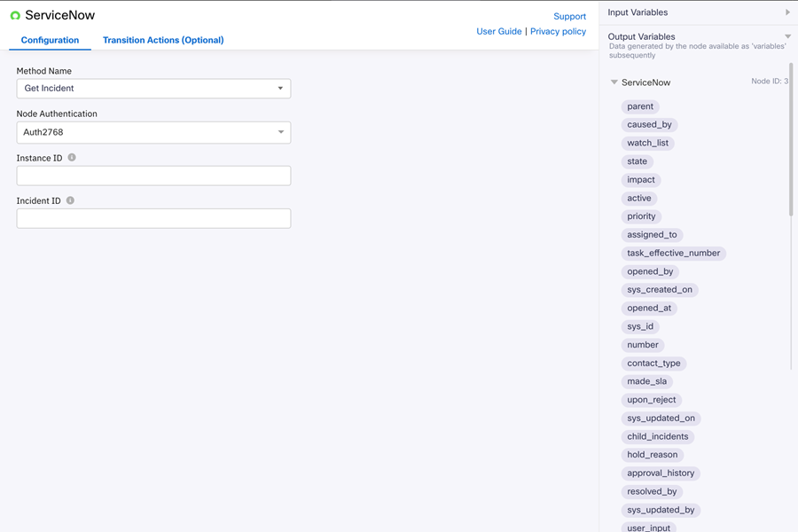Image resolution: width=798 pixels, height=532 pixels.
Task: Select the assigned_to output variable
Action: (652, 235)
